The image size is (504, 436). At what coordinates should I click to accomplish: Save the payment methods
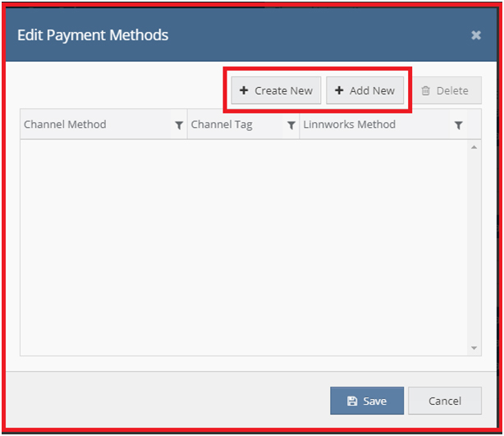click(x=367, y=401)
